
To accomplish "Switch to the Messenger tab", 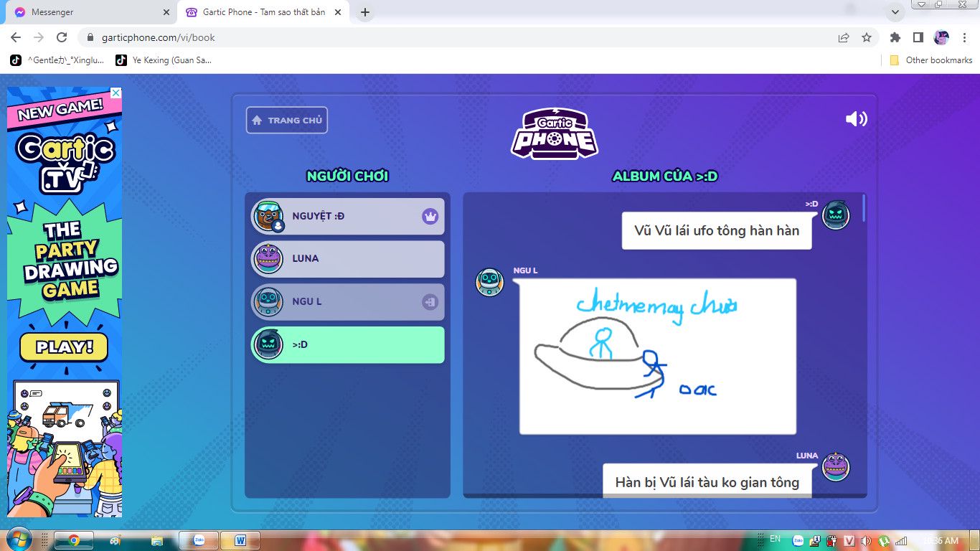I will click(90, 12).
